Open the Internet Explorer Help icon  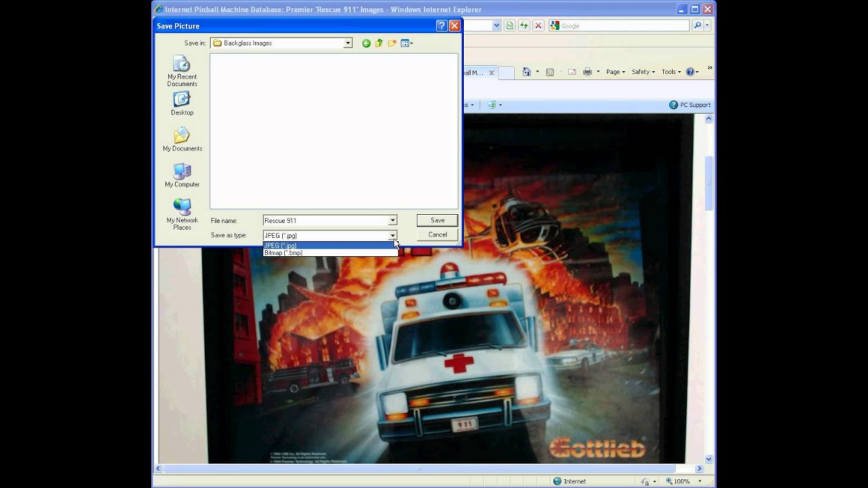(x=690, y=72)
